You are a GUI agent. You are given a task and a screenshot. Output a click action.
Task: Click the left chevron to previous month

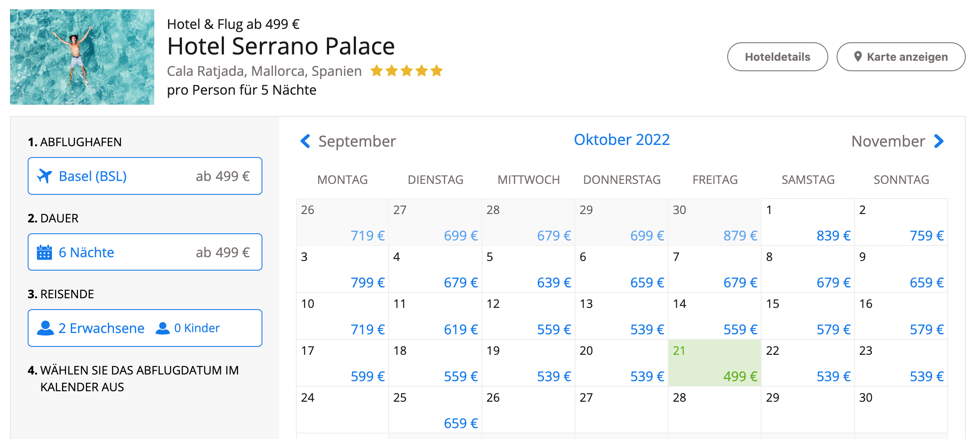point(306,141)
